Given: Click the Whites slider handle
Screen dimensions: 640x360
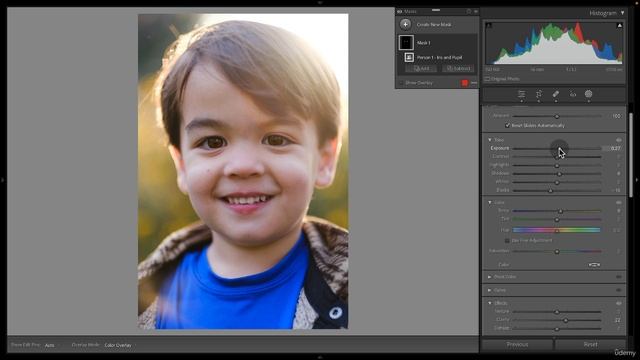Looking at the screenshot, I should [x=557, y=182].
